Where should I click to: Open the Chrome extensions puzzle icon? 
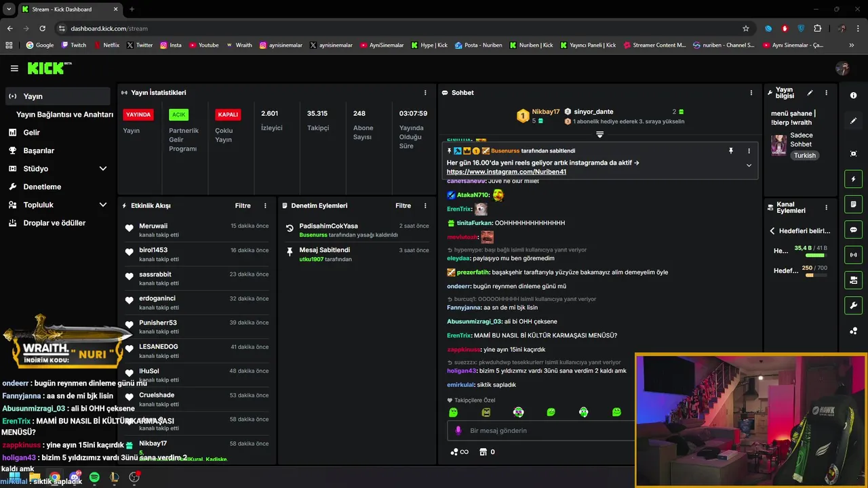pyautogui.click(x=817, y=28)
